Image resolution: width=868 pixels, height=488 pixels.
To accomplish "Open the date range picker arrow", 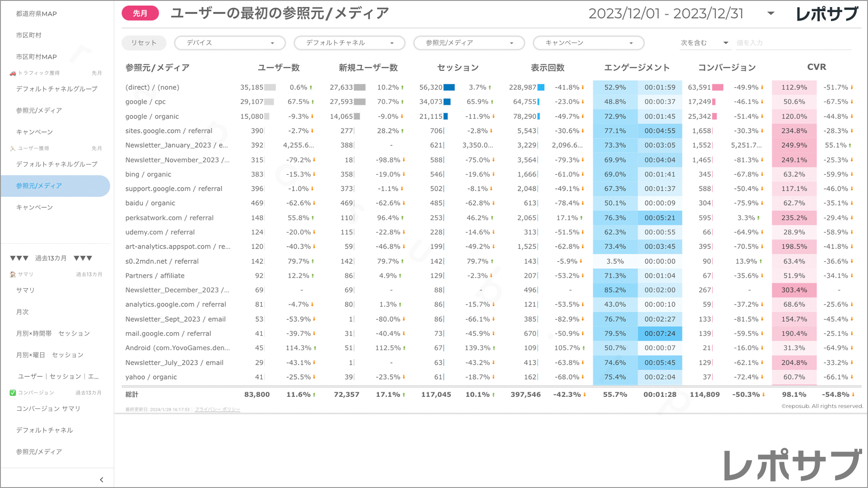I will click(771, 14).
